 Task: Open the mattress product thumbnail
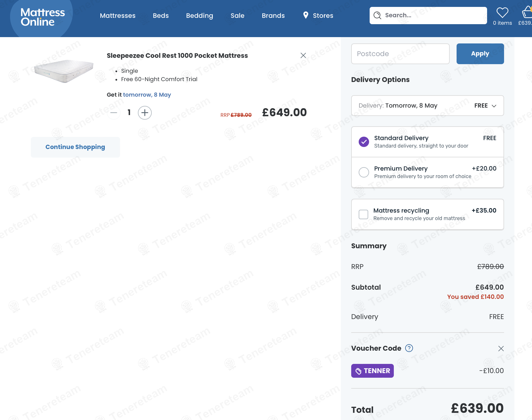click(x=64, y=71)
